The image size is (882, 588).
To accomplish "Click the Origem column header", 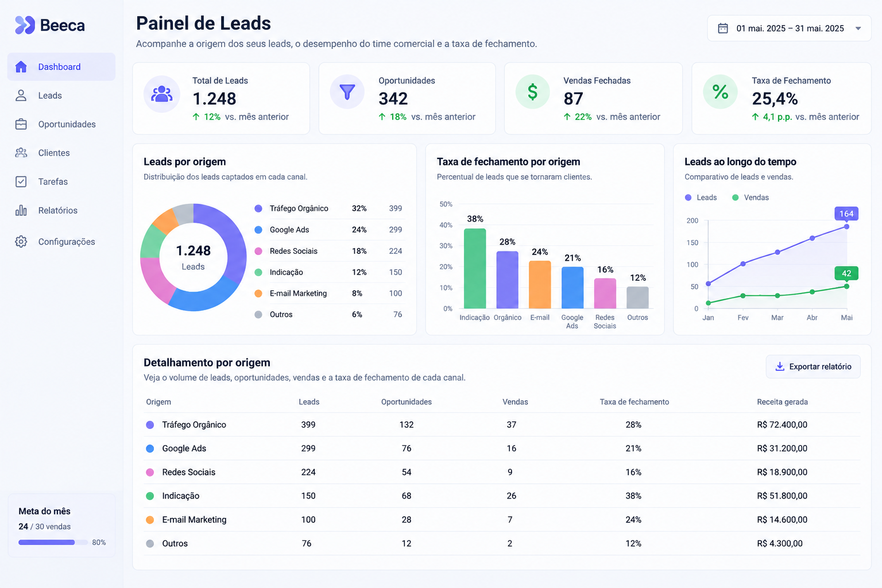I will coord(158,402).
